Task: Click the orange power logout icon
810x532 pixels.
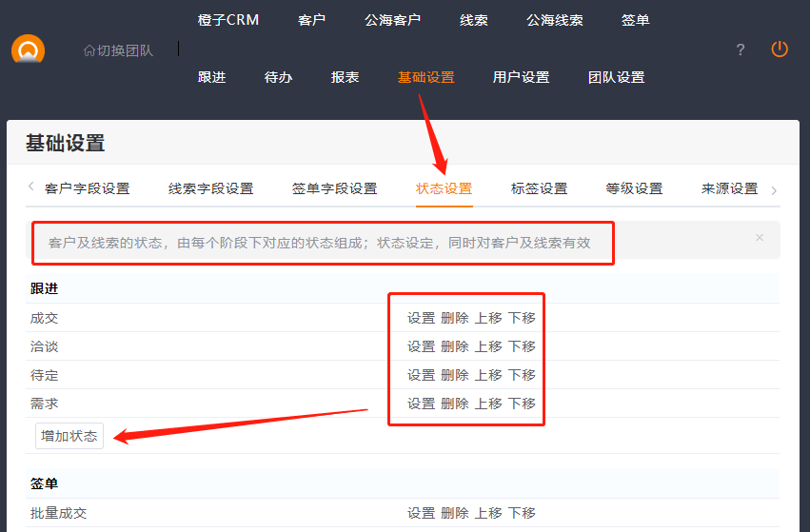Action: click(x=780, y=49)
